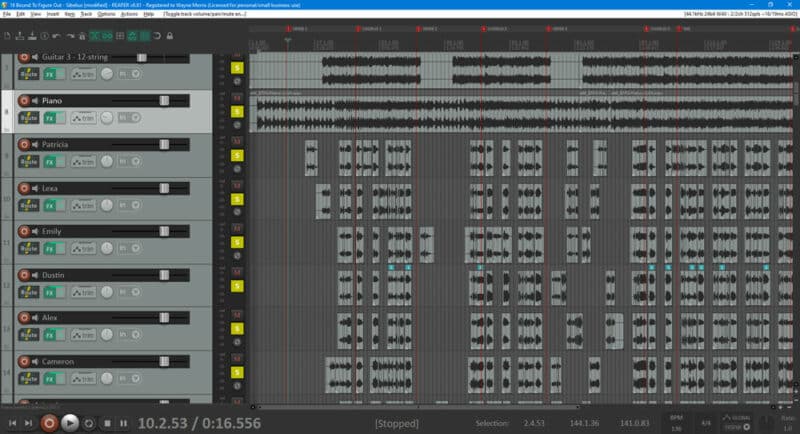Click the transport Pause button
Viewport: 800px width, 434px height.
click(123, 423)
